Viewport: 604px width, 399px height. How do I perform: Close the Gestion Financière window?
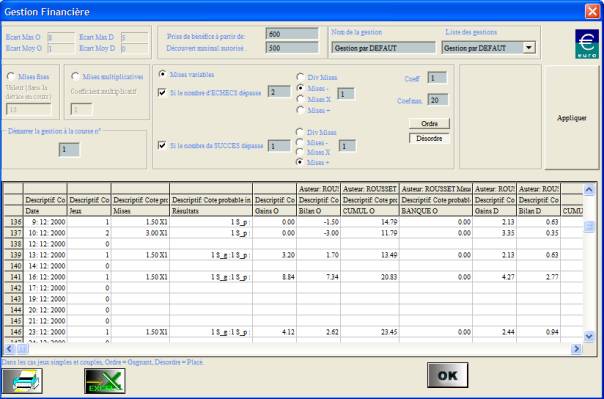pos(592,11)
